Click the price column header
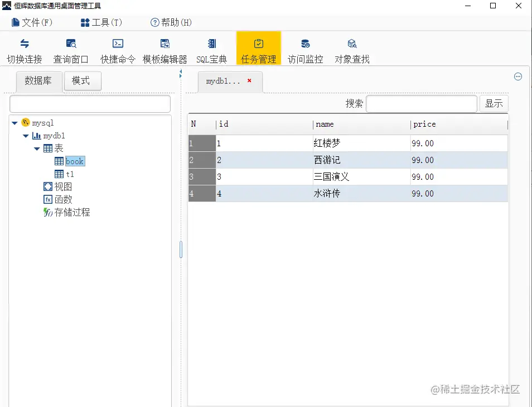532x407 pixels. click(459, 125)
